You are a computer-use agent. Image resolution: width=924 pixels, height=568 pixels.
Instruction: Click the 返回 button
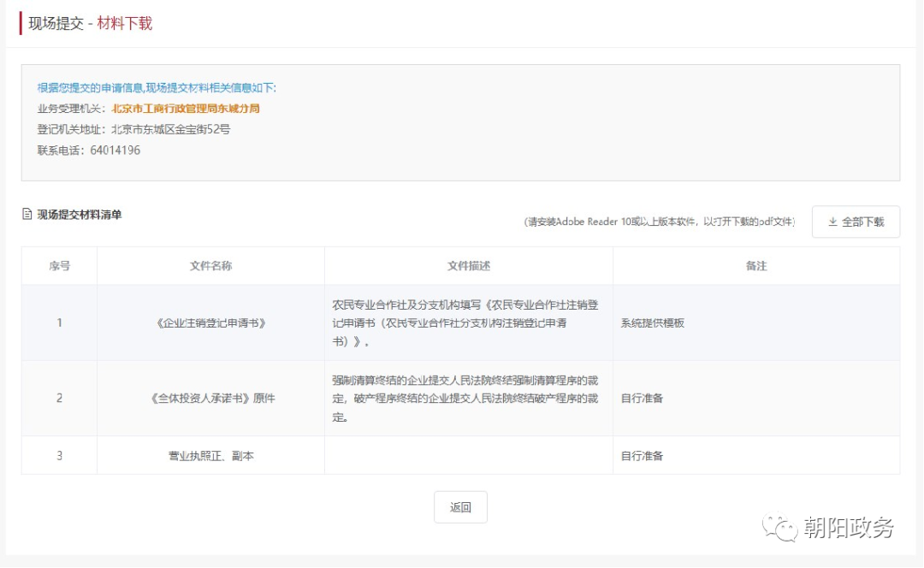click(460, 506)
